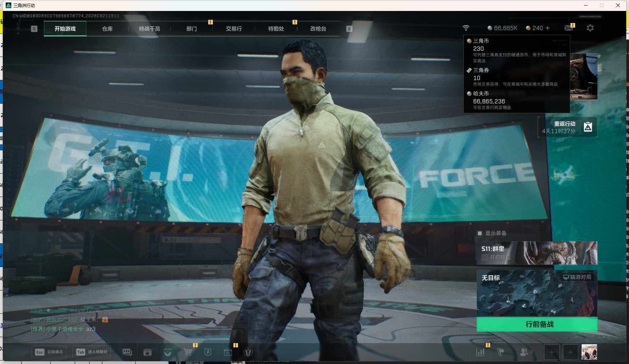Open the S11:群星 season banner
The width and height of the screenshot is (629, 364).
point(537,253)
